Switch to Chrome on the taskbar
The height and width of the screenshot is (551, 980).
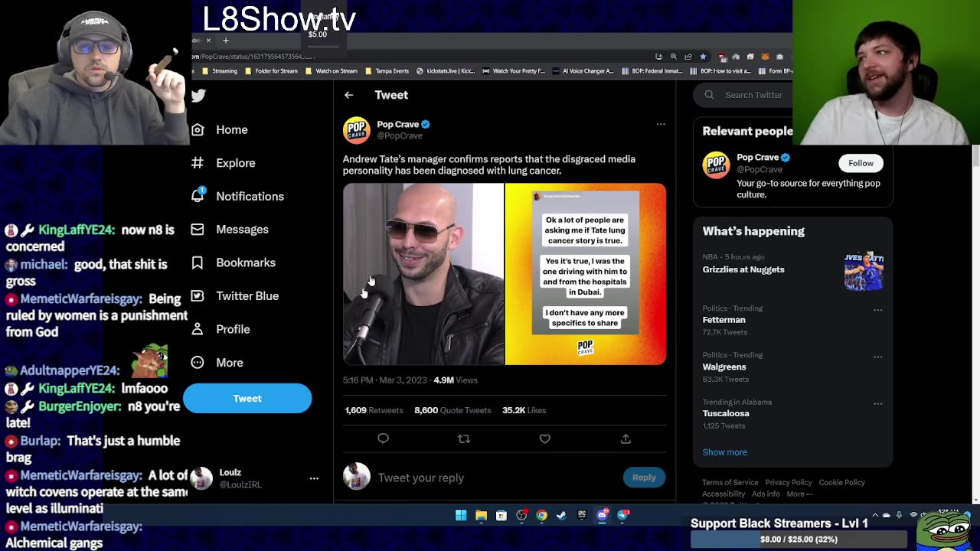coord(541,515)
